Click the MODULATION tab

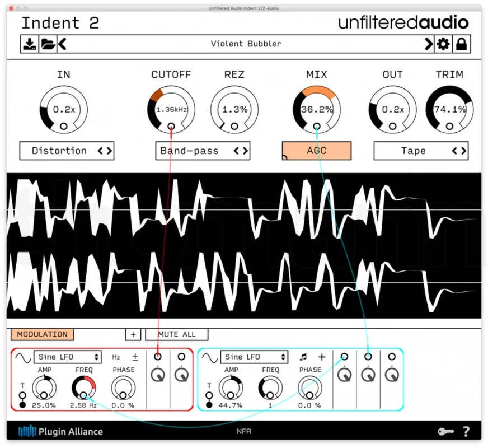point(43,334)
